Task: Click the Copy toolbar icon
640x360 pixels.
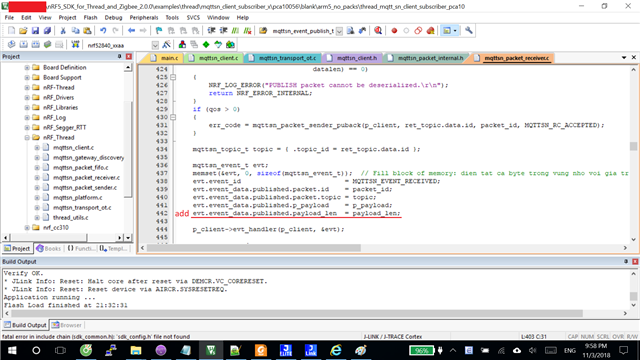Action: click(76, 31)
